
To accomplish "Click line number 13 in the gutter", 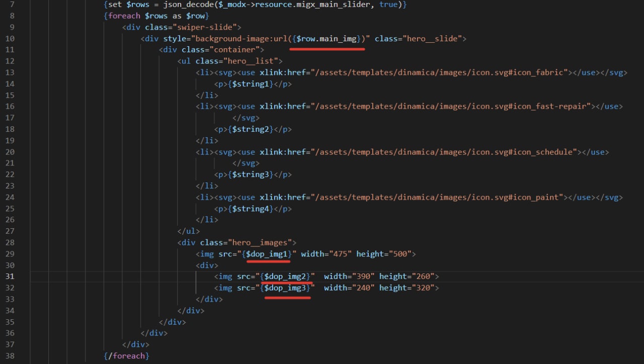I will 10,72.
